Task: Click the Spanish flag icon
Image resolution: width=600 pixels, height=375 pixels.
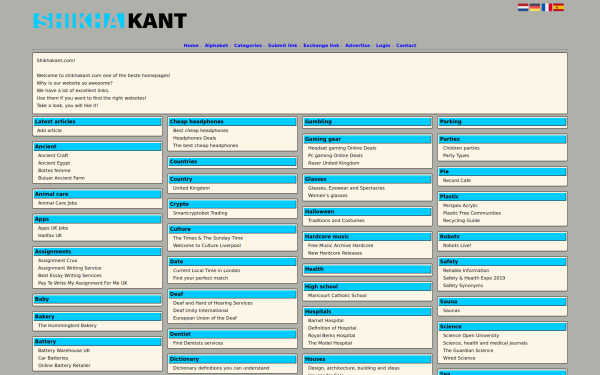Action: 558,7
